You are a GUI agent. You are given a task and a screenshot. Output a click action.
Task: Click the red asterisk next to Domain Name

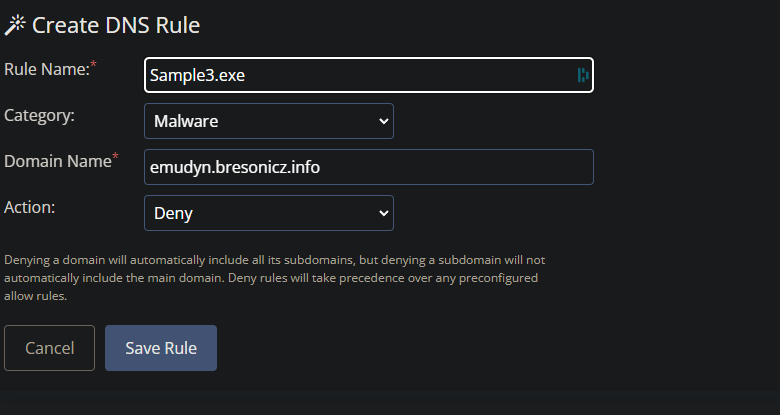coord(115,157)
